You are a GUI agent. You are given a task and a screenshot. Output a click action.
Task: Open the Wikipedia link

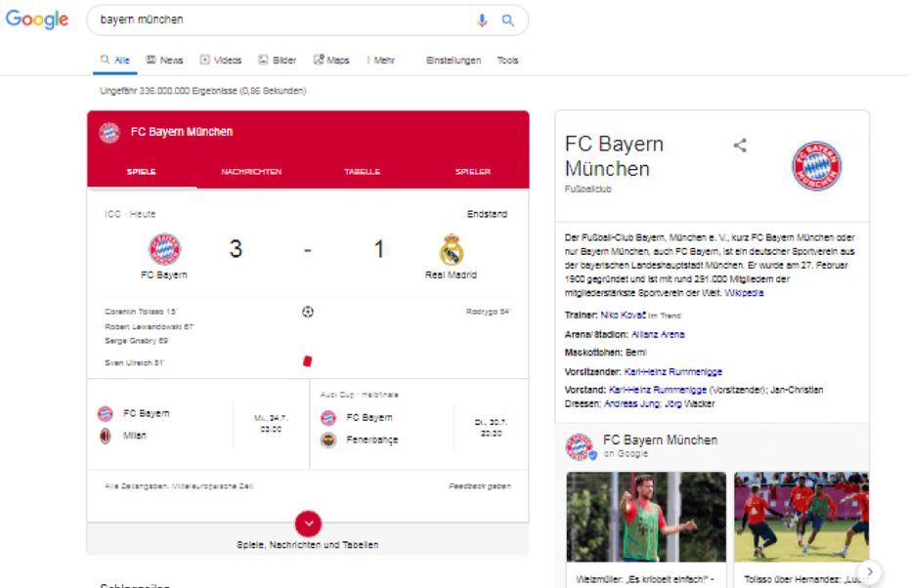pyautogui.click(x=744, y=293)
